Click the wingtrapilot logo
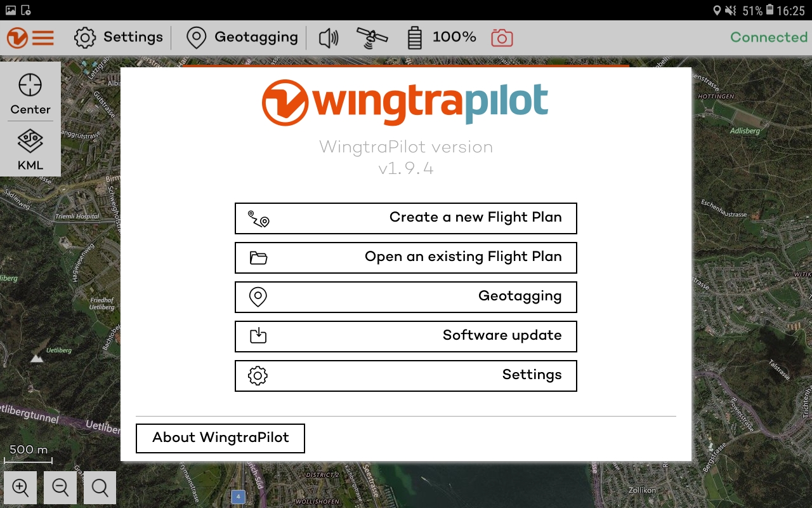 [x=405, y=102]
